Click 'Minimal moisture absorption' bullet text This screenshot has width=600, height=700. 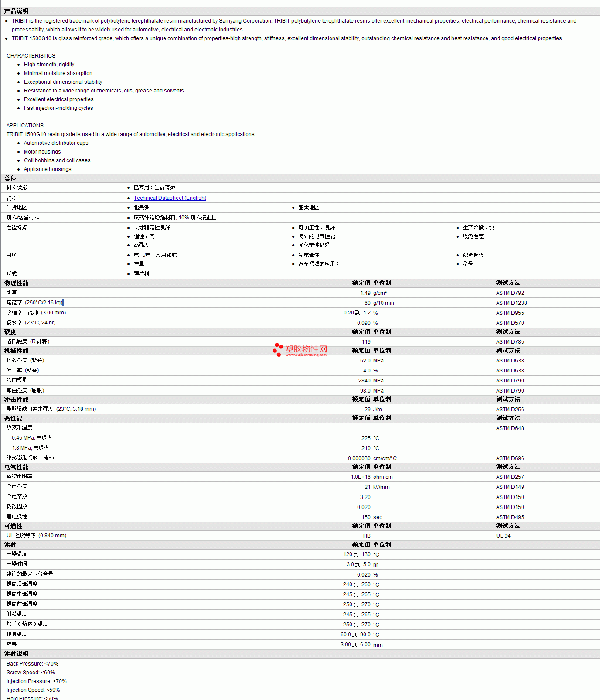coord(58,73)
